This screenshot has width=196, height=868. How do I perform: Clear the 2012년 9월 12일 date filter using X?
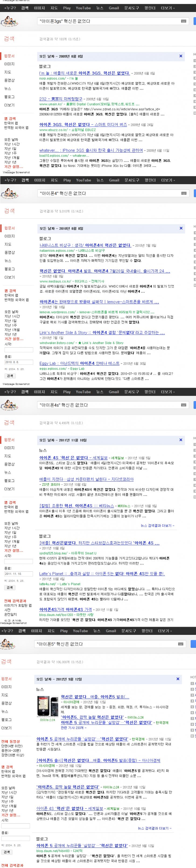pos(178,679)
